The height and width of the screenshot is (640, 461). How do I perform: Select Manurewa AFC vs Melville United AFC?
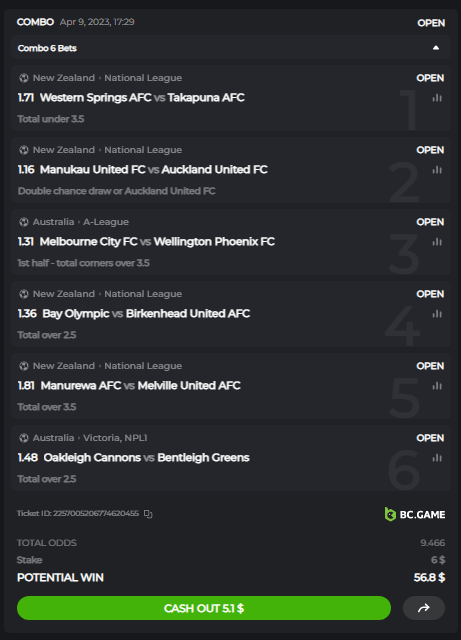pos(140,385)
